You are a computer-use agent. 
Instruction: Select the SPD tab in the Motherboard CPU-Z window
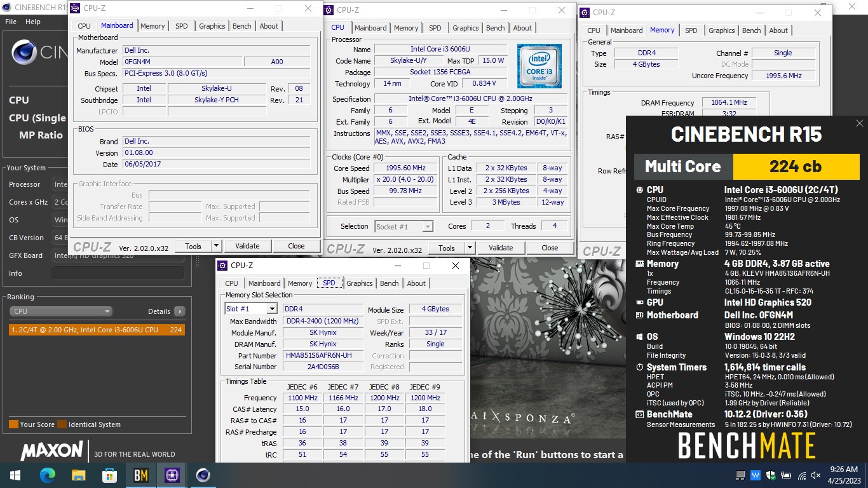tap(182, 26)
